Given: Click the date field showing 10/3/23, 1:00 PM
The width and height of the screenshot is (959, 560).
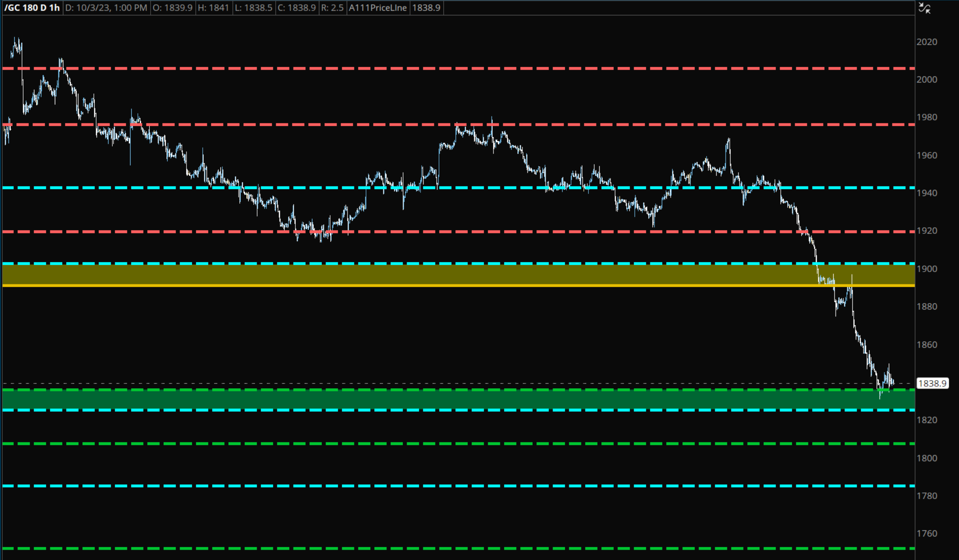Looking at the screenshot, I should pyautogui.click(x=106, y=8).
